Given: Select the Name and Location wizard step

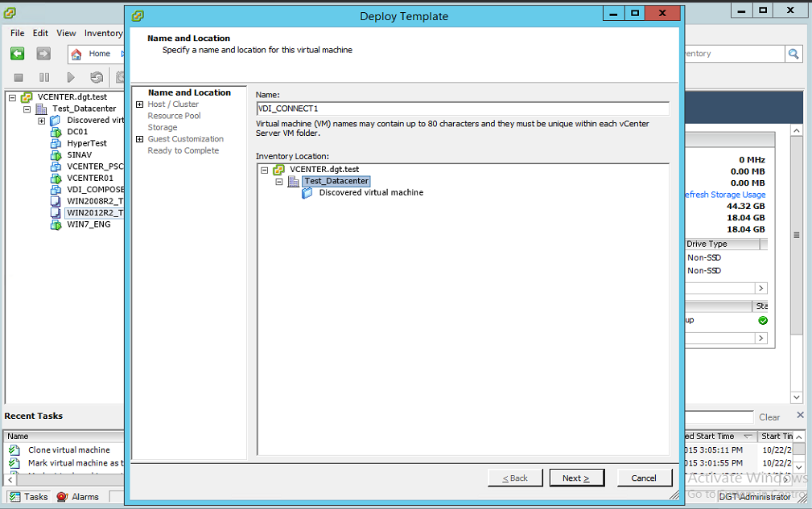Looking at the screenshot, I should click(x=190, y=92).
